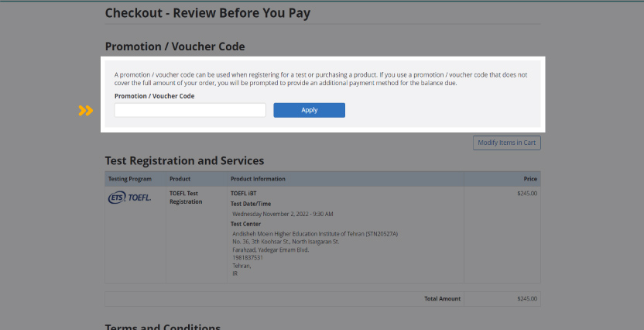The width and height of the screenshot is (644, 330).
Task: Click the $245.00 total amount value
Action: 527,299
